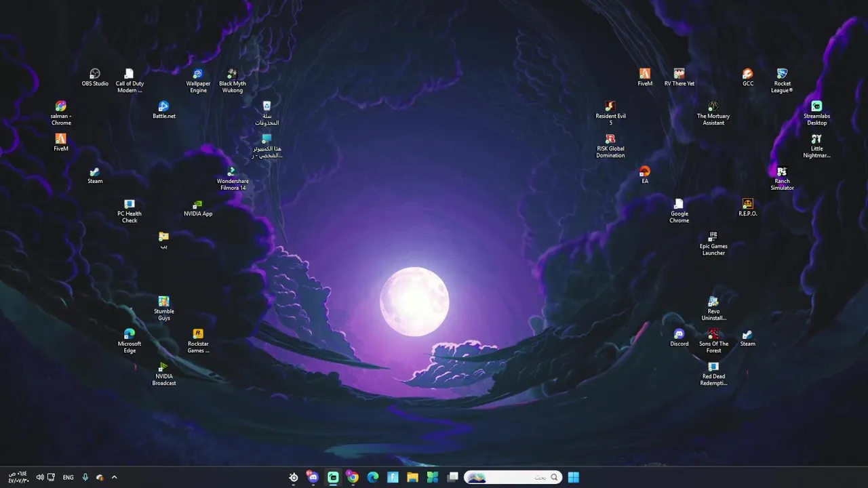Select the Revo Uninstaller shortcut
868x488 pixels.
(713, 308)
